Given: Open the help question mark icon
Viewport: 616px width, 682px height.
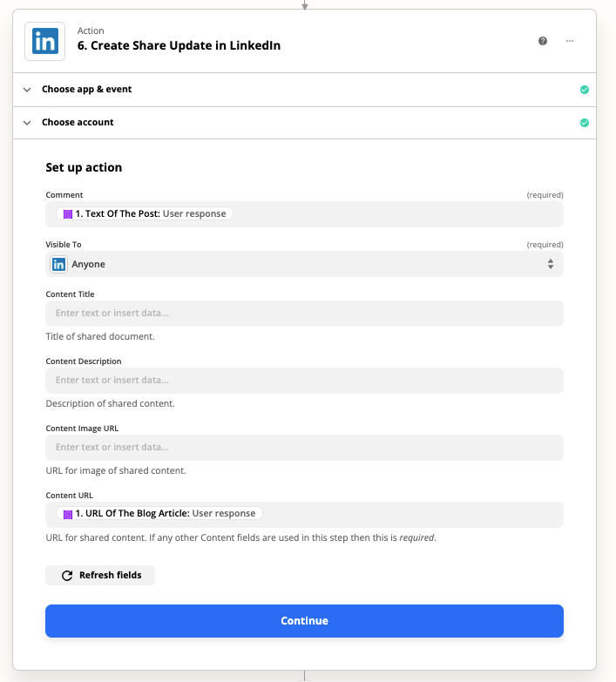Looking at the screenshot, I should pos(543,41).
